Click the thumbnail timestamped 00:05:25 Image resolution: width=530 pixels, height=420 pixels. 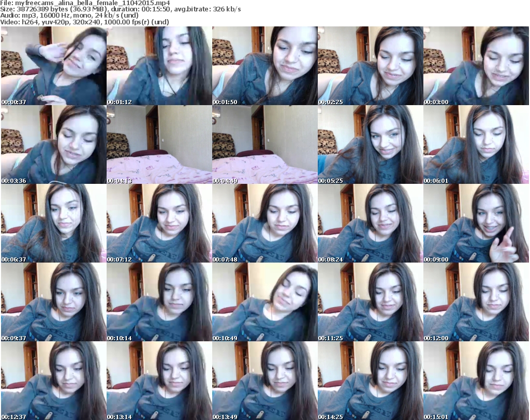pos(370,144)
